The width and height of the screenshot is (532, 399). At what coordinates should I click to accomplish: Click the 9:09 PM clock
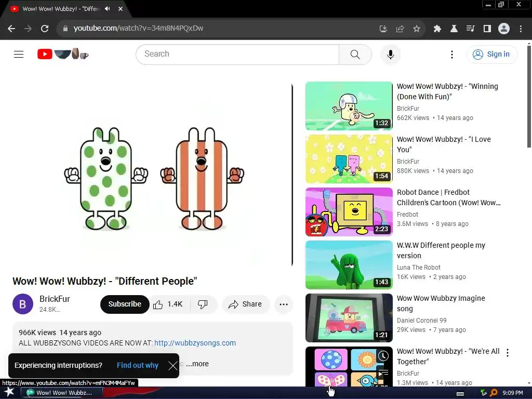pyautogui.click(x=513, y=393)
